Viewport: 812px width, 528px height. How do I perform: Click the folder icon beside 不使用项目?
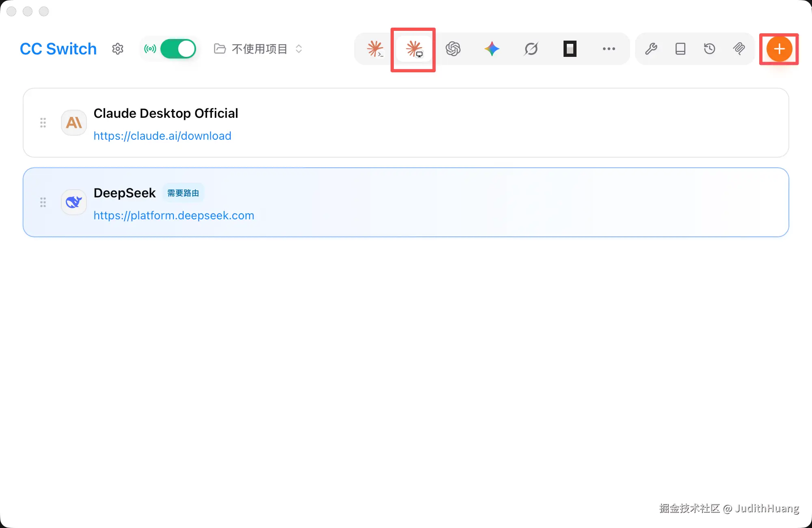[x=220, y=49]
